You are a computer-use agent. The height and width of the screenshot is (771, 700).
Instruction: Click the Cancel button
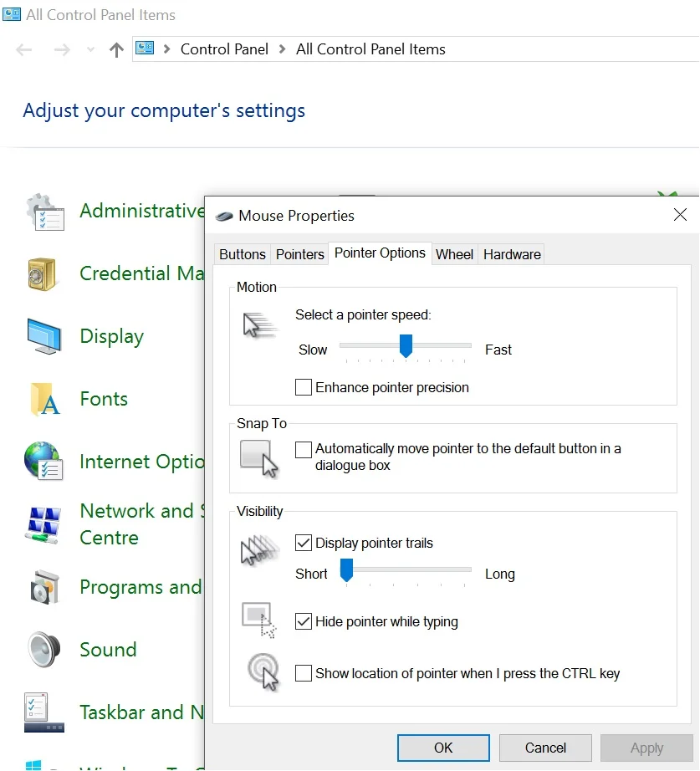[x=545, y=748]
